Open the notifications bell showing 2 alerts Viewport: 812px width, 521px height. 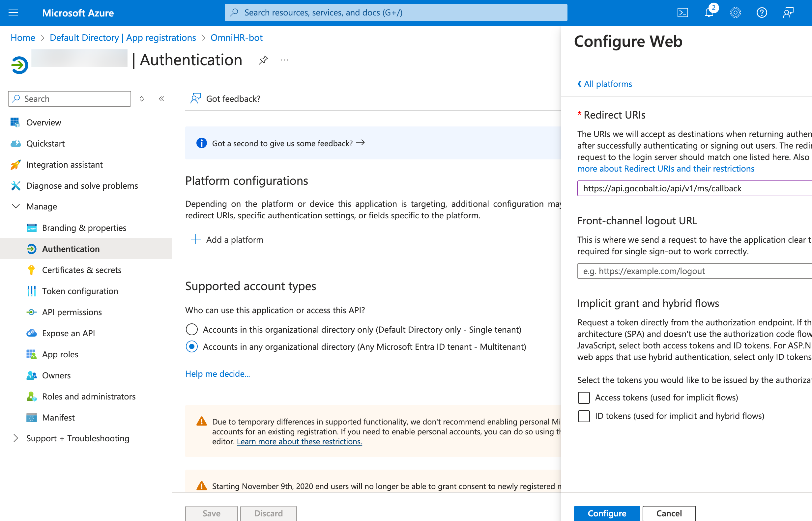click(x=709, y=12)
